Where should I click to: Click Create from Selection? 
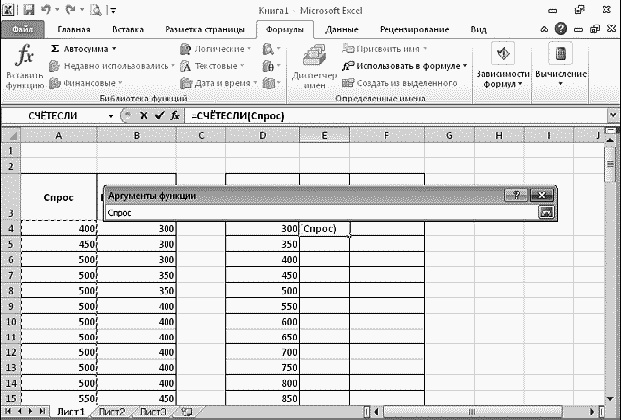405,83
